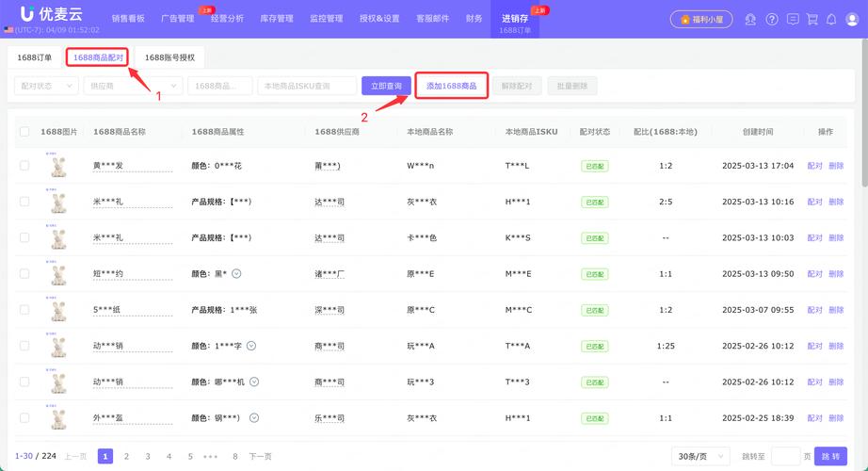Open the 30条/页 page size dropdown
Screen dimensions: 868x471
(x=700, y=457)
